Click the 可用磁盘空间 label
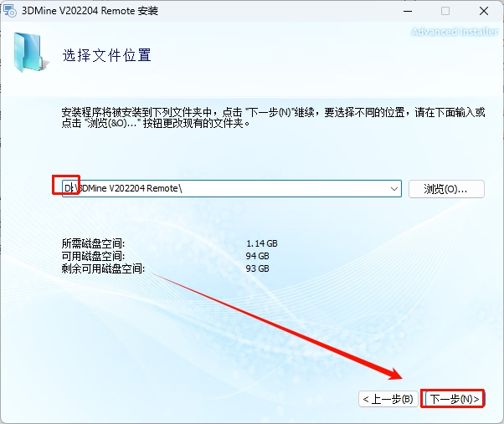 pyautogui.click(x=93, y=256)
